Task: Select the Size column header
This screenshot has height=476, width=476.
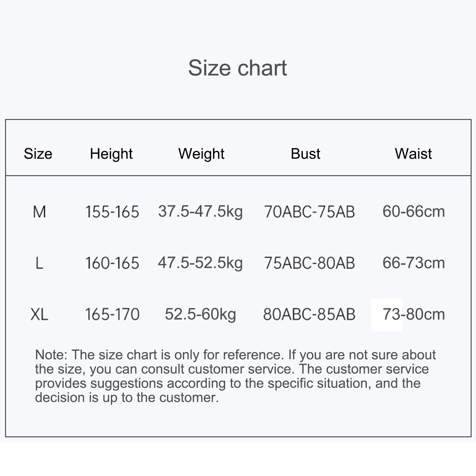Action: tap(38, 154)
